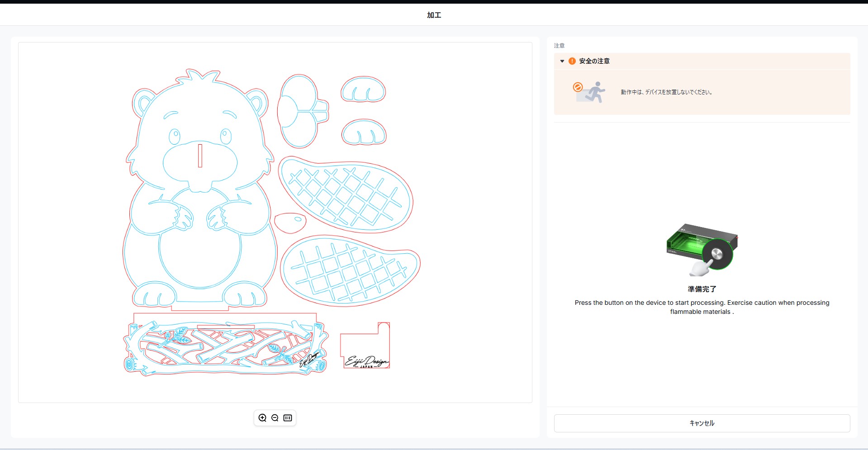
Task: Click the small oval nose piece
Action: tap(290, 223)
